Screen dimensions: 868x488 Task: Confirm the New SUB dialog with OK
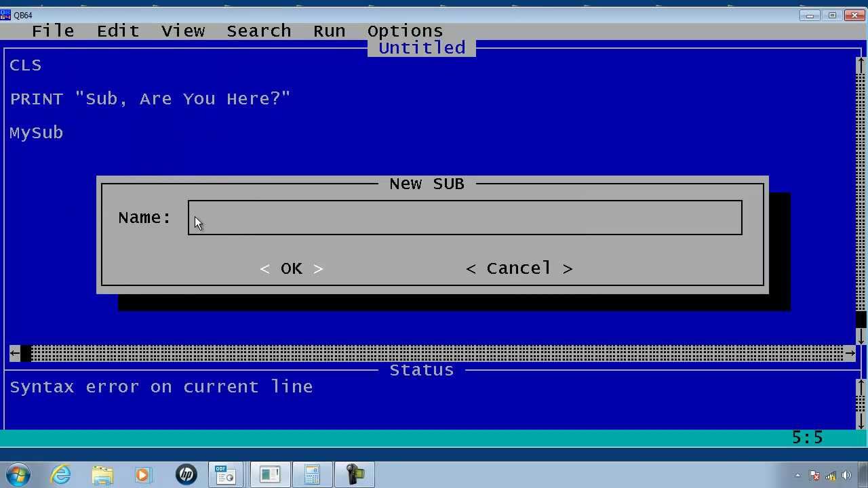tap(292, 268)
